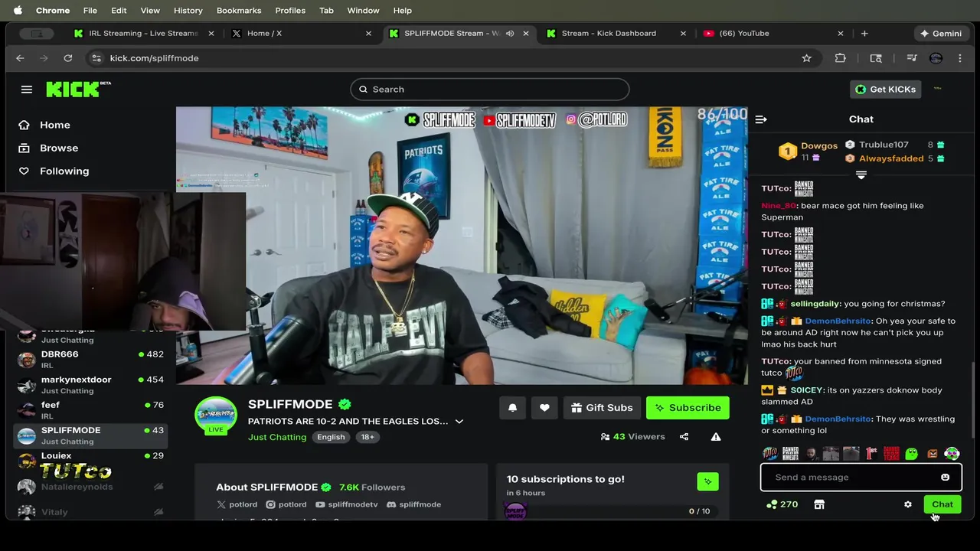Click the green Chat send button
The image size is (980, 551).
942,505
